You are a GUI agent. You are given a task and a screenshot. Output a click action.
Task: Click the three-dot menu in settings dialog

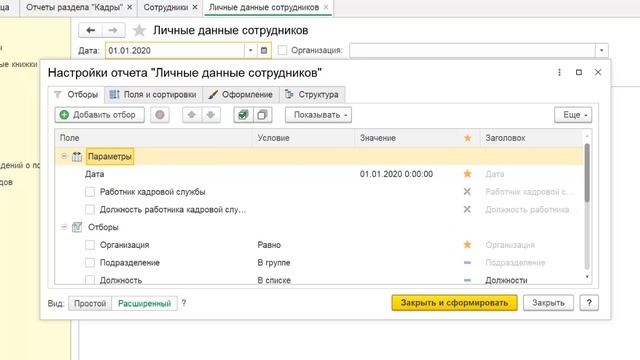pyautogui.click(x=559, y=72)
